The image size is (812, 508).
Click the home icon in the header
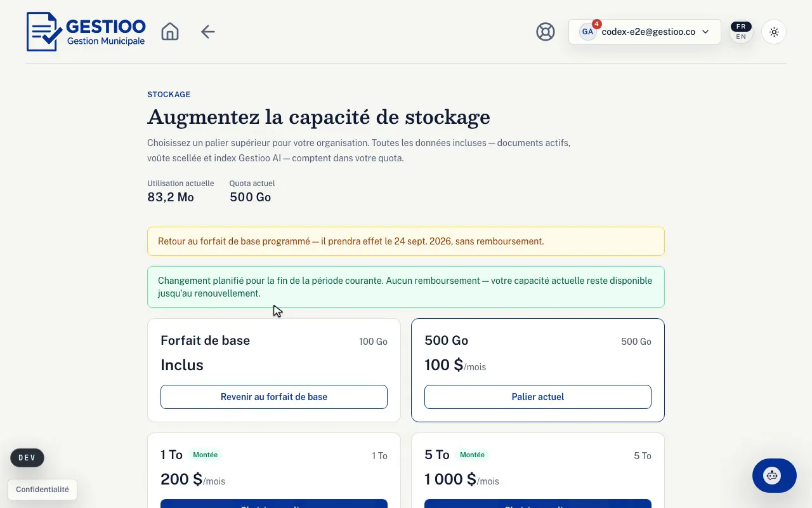170,32
